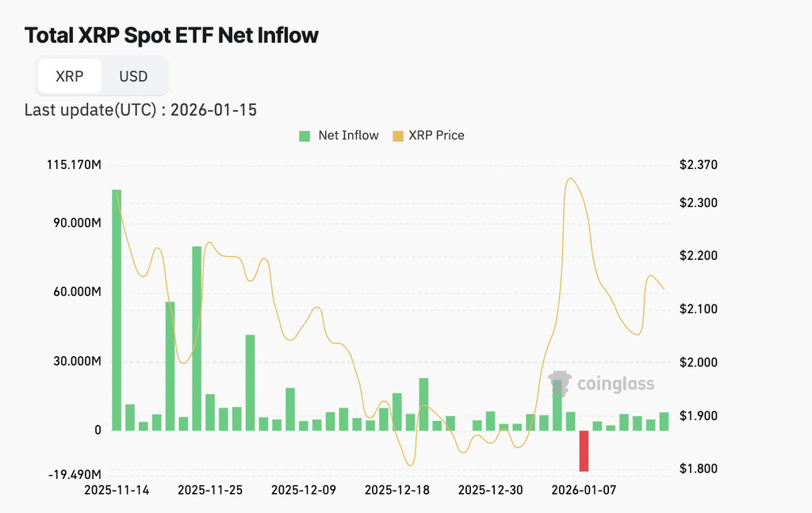Click the 2026-01-07 x-axis date label
The width and height of the screenshot is (812, 513).
pos(584,490)
